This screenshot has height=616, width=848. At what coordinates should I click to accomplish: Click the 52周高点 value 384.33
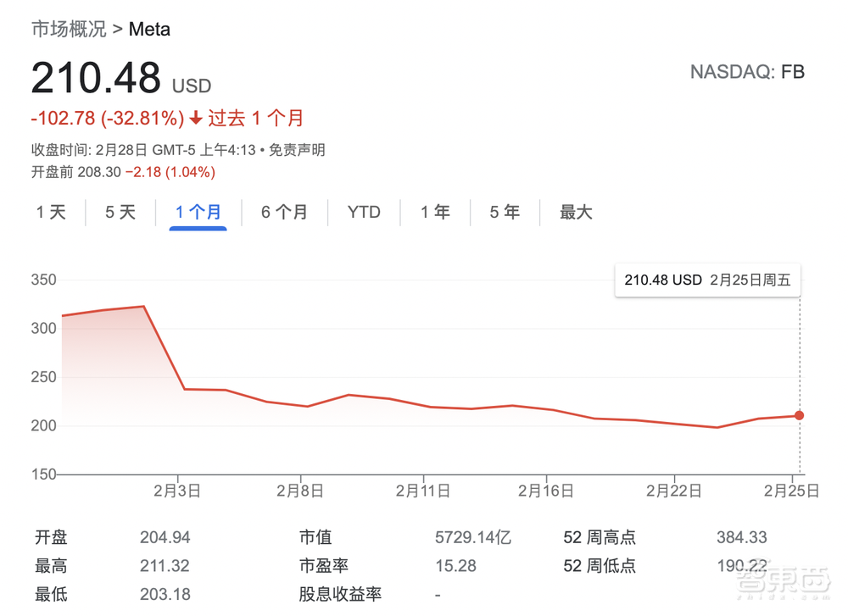[x=743, y=536]
